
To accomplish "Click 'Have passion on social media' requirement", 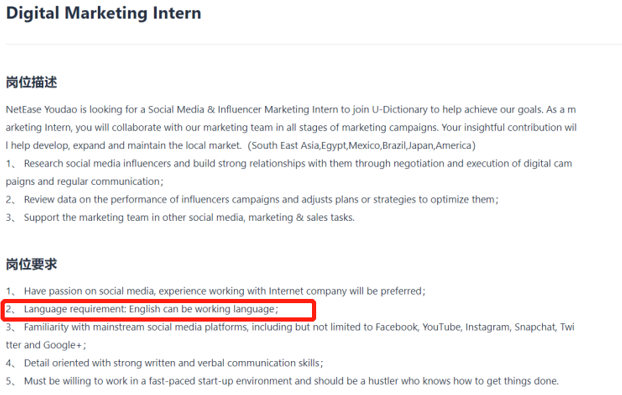I will [x=215, y=291].
